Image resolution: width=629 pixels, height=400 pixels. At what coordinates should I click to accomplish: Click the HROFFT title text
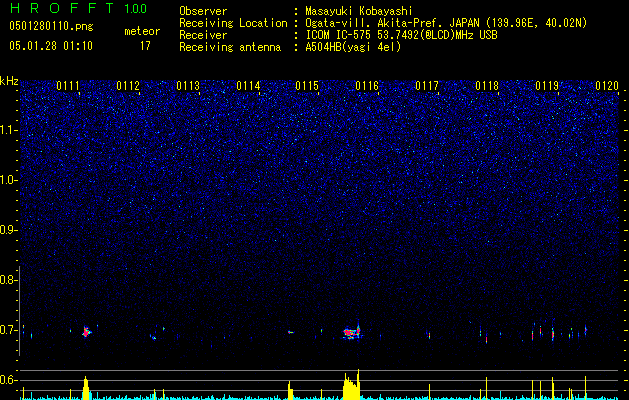pos(62,8)
